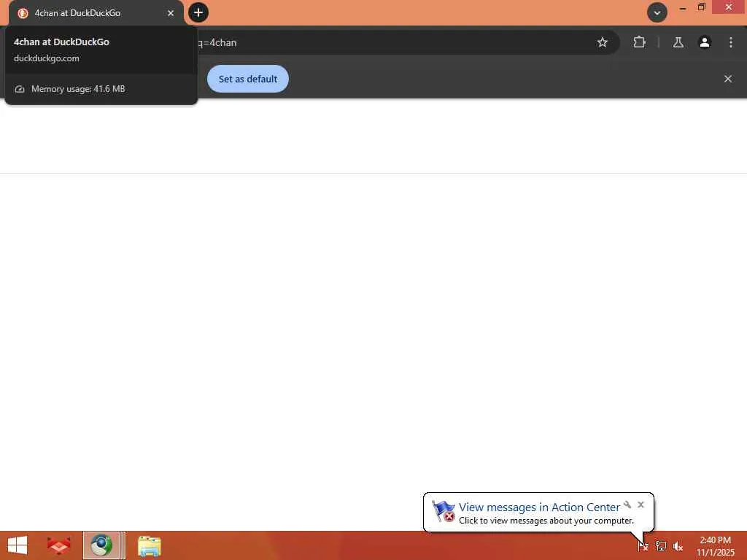Close the Action Center notification balloon
The image size is (747, 560).
coord(640,505)
